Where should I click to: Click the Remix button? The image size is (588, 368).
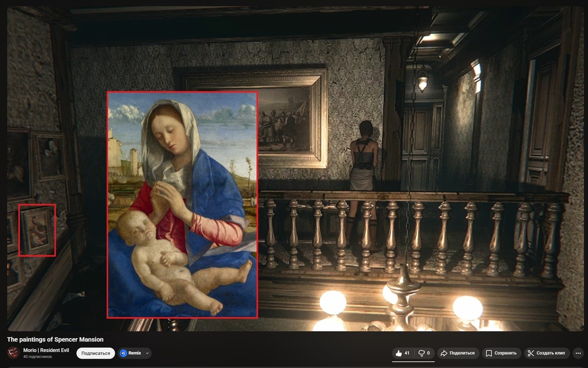[x=131, y=353]
